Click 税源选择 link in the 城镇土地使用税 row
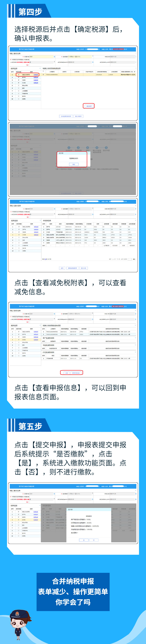146x644 pixels. pyautogui.click(x=36, y=75)
